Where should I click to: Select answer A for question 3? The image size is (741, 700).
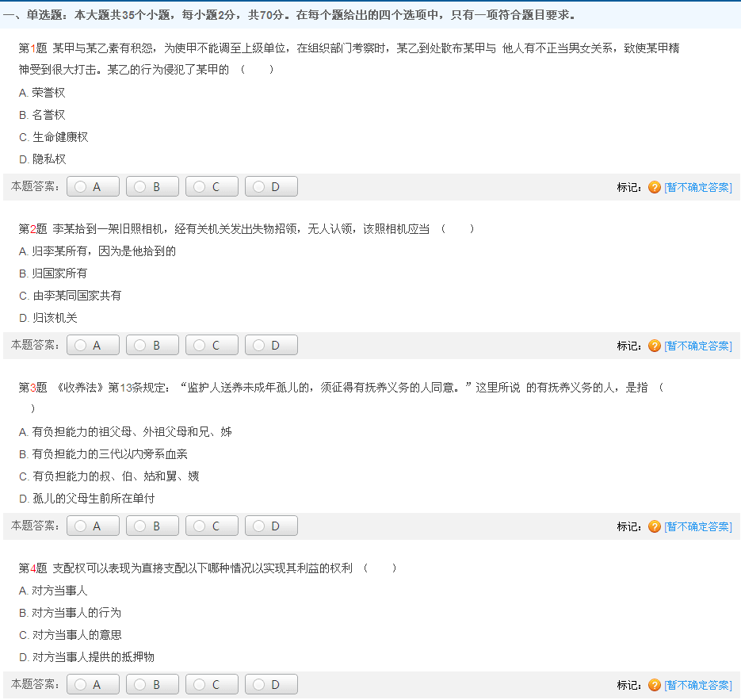tap(93, 526)
